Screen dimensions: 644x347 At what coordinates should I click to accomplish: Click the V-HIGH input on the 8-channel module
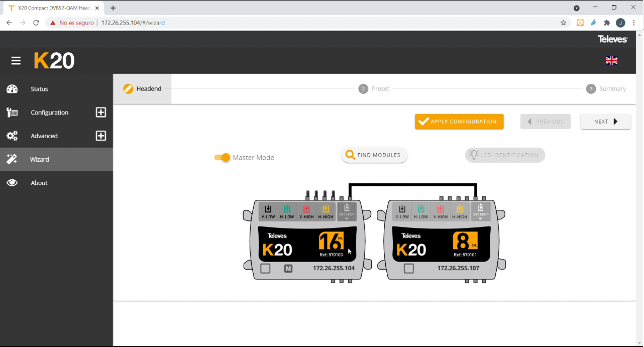pos(440,211)
